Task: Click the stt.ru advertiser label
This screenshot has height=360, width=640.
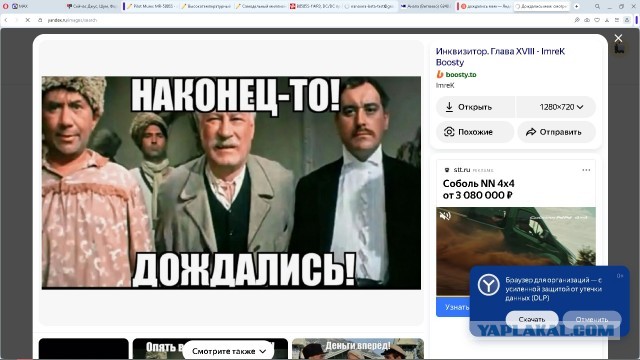Action: click(x=462, y=170)
